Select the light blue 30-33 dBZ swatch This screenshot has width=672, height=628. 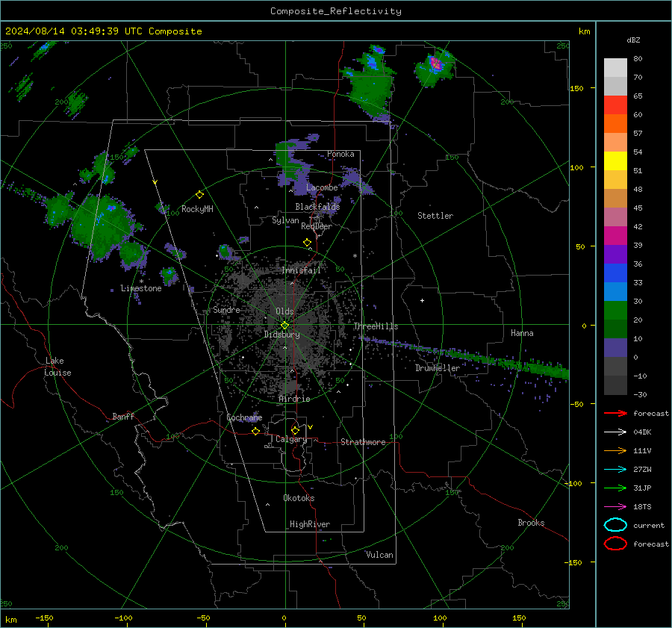pyautogui.click(x=615, y=292)
